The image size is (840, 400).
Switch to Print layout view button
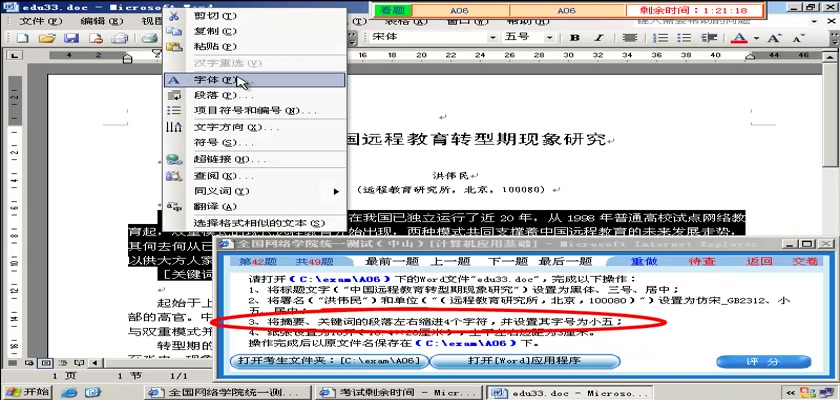(x=46, y=363)
